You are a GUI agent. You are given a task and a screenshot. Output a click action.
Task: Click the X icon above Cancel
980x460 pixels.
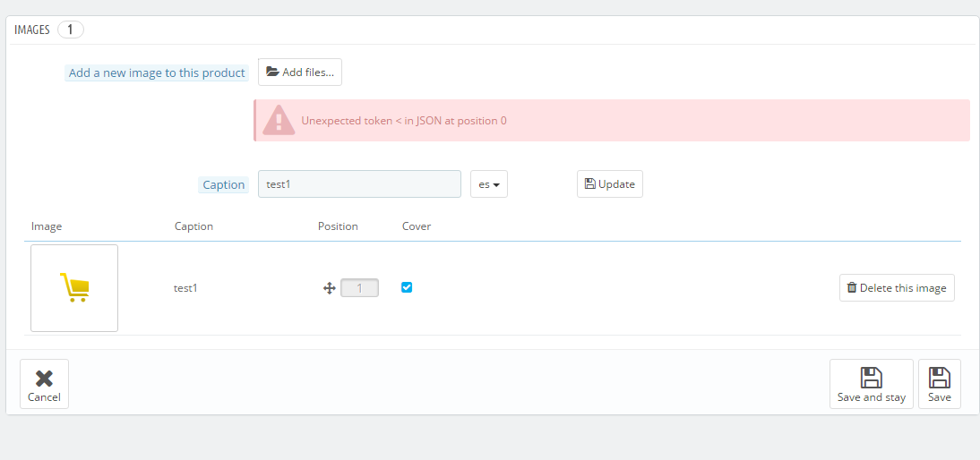(x=45, y=379)
